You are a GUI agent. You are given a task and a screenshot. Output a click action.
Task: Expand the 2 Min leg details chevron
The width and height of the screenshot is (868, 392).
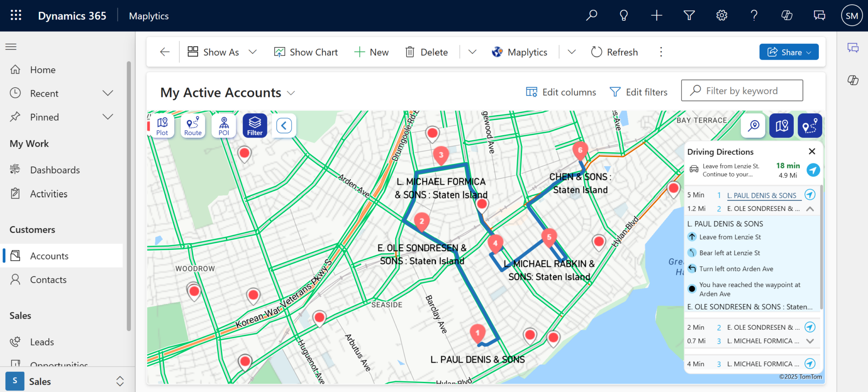pos(810,341)
